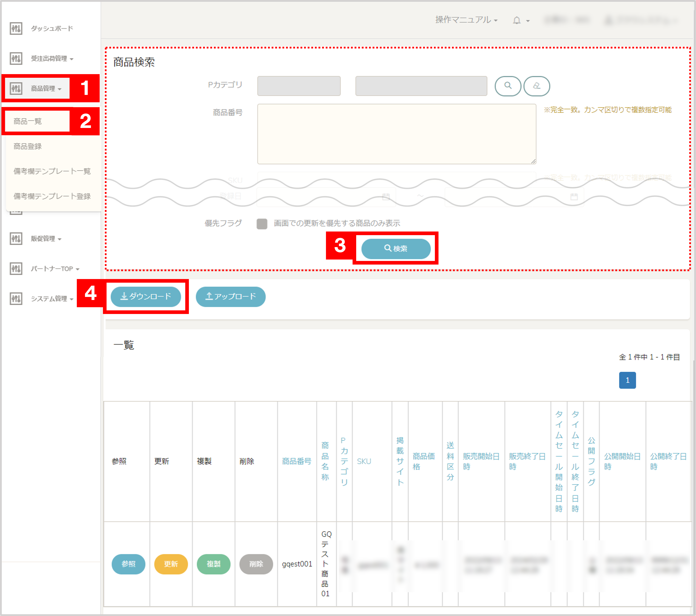Screen dimensions: 696x616
Task: Click the first Pカテゴリ input field
Action: pyautogui.click(x=299, y=86)
